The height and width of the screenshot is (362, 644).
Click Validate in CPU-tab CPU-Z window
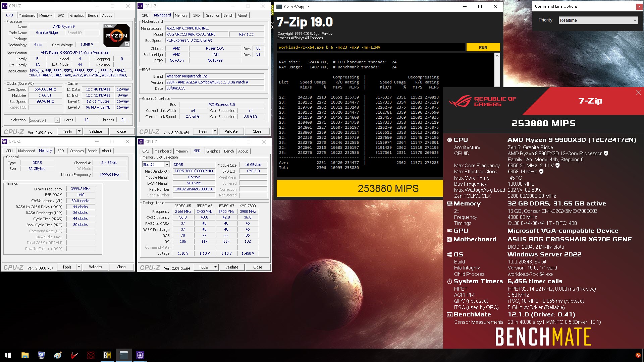[x=96, y=131]
